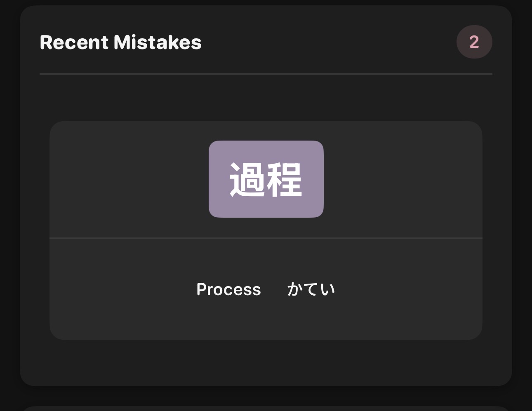Click the letter R starting Recent
This screenshot has width=532, height=411.
(45, 42)
